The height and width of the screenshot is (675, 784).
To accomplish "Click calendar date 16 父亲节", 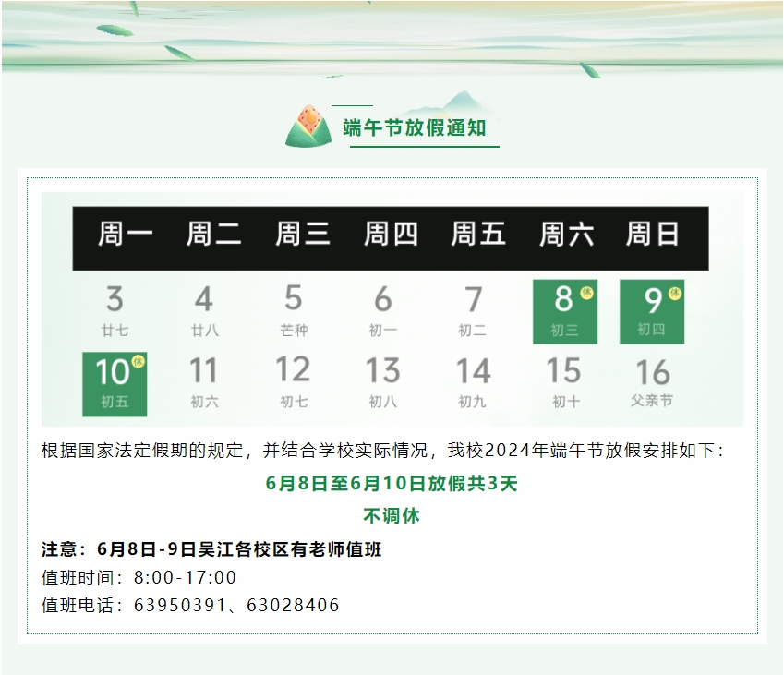I will 653,382.
